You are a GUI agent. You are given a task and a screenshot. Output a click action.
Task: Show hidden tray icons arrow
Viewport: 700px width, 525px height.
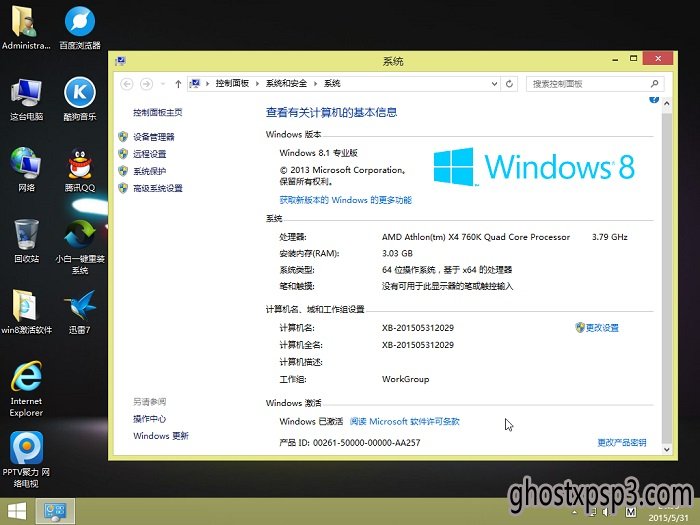[x=575, y=512]
